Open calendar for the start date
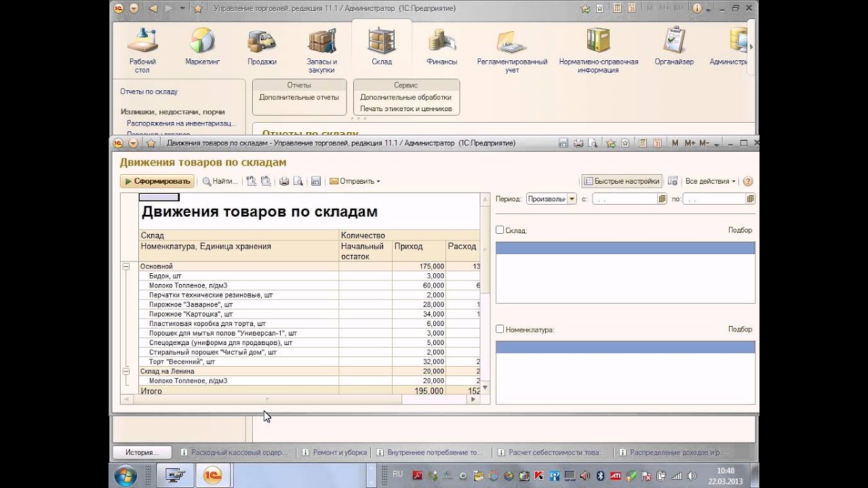868x488 pixels. pyautogui.click(x=663, y=199)
